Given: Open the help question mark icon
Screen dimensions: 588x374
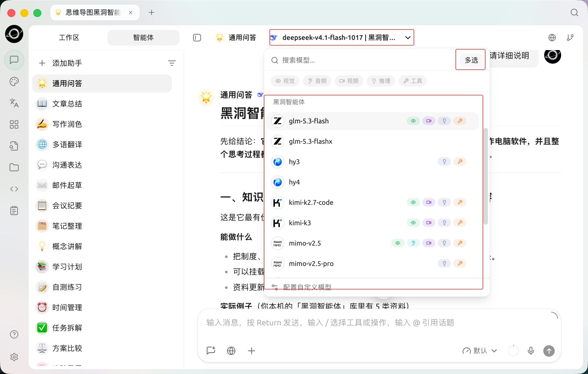Looking at the screenshot, I should [x=14, y=334].
